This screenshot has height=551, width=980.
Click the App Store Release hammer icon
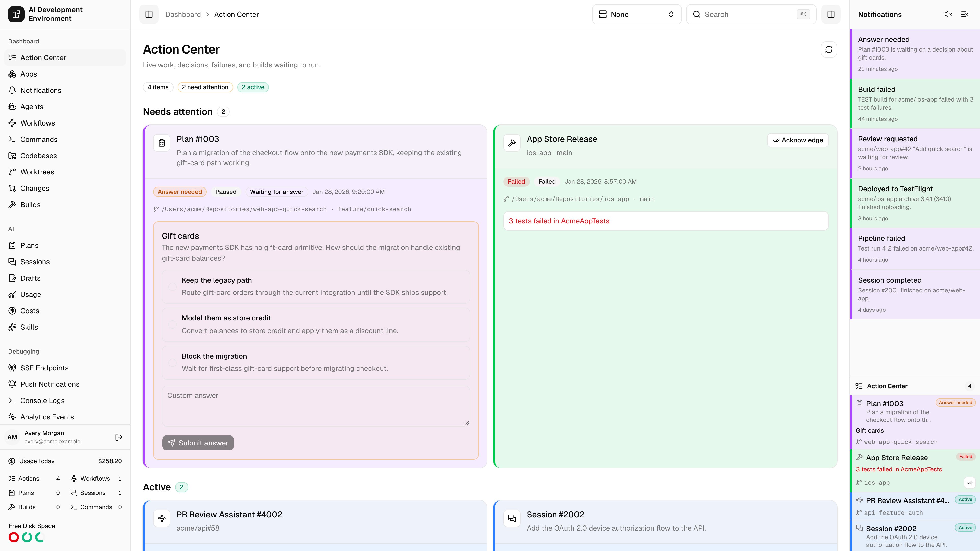512,143
